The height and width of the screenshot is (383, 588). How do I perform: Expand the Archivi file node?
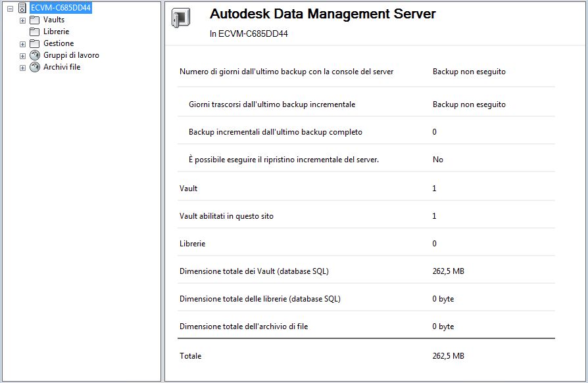(x=22, y=68)
